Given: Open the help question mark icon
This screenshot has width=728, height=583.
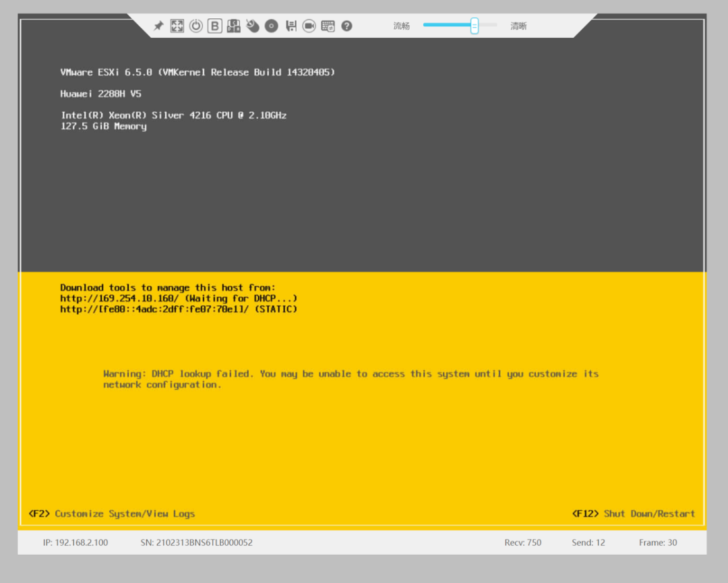Looking at the screenshot, I should click(x=347, y=26).
